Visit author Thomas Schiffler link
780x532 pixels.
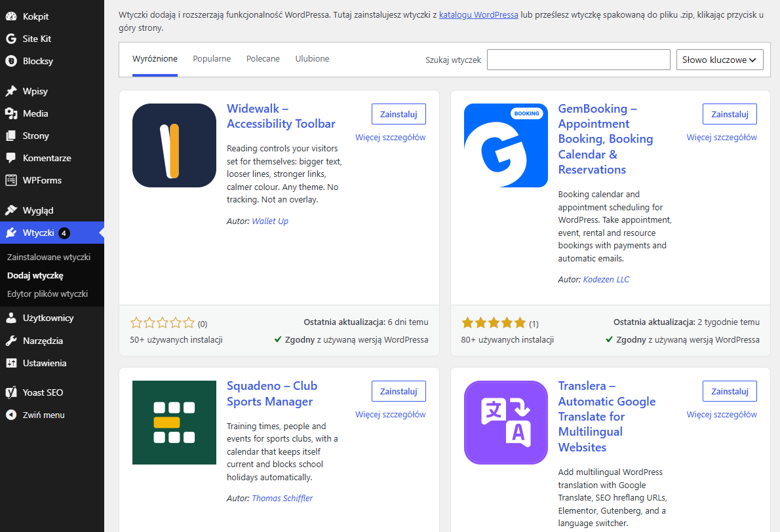tap(282, 498)
